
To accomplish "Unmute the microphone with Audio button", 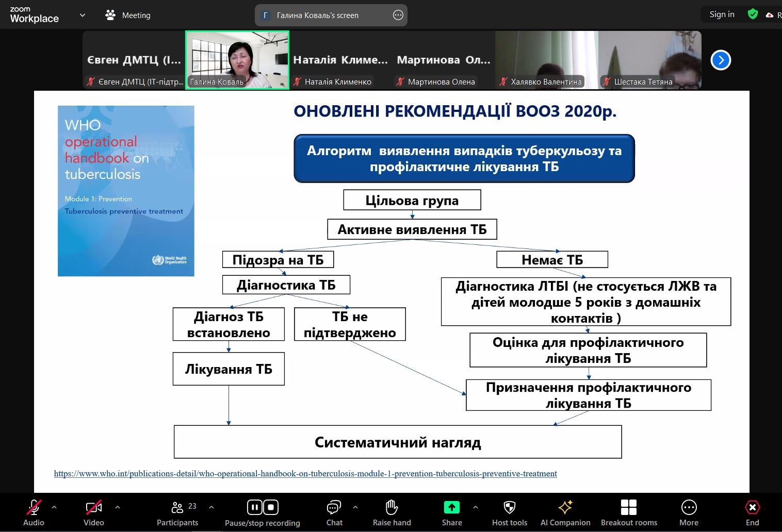I will tap(34, 512).
